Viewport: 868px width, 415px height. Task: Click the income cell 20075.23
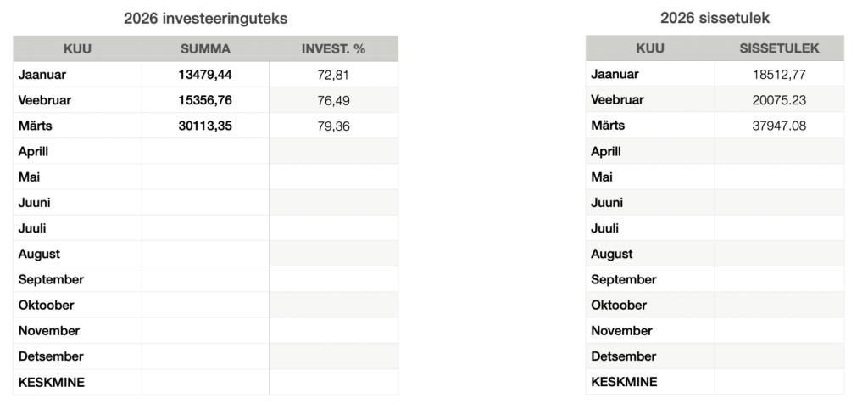pos(779,100)
